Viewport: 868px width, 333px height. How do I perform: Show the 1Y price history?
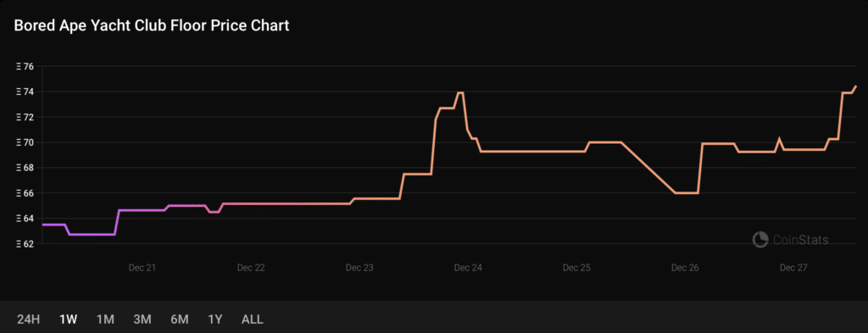click(x=214, y=319)
